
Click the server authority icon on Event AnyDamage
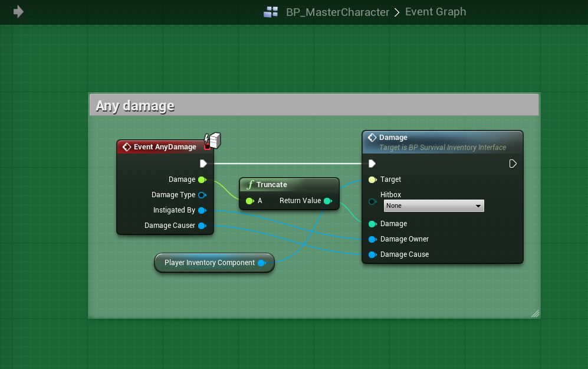coord(213,141)
